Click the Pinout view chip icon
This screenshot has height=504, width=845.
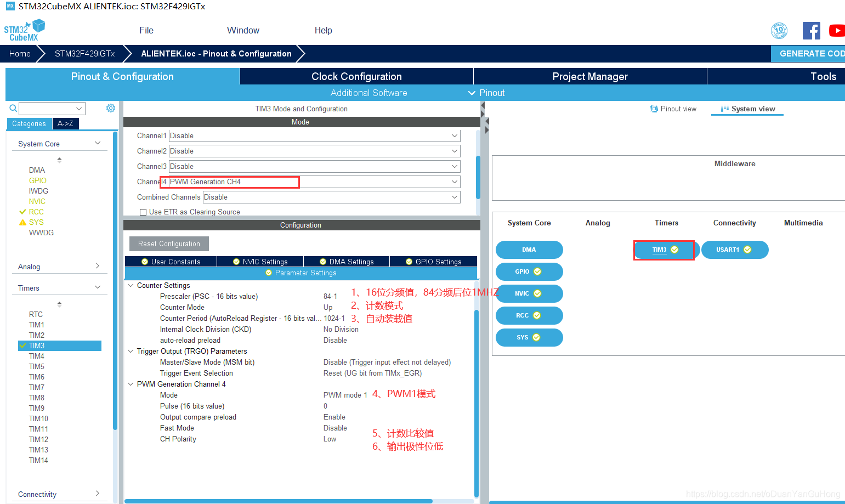click(x=654, y=109)
